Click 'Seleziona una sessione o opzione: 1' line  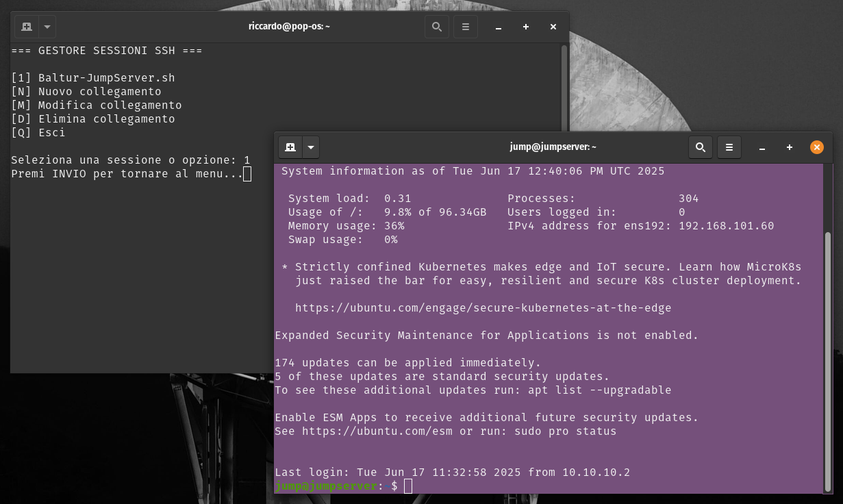tap(131, 160)
